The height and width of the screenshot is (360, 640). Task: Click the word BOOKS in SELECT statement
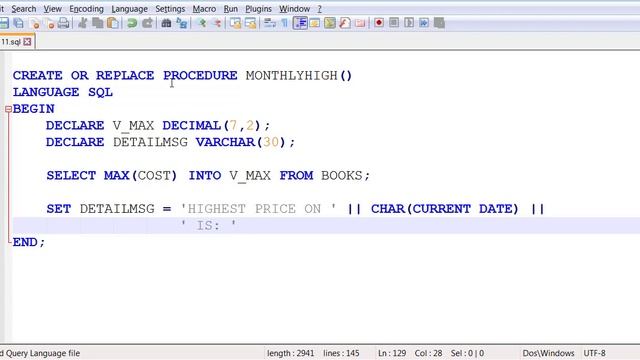click(x=342, y=176)
